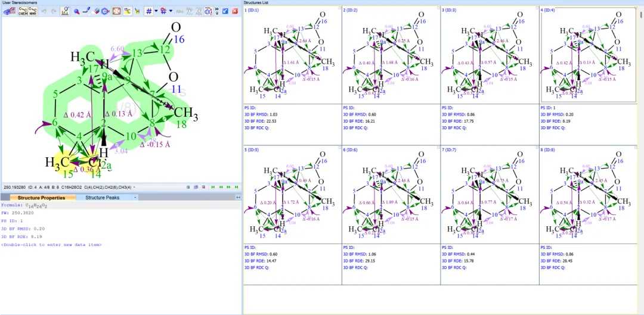
Task: Select structure thumbnail 2 (ID:2)
Action: click(x=391, y=55)
